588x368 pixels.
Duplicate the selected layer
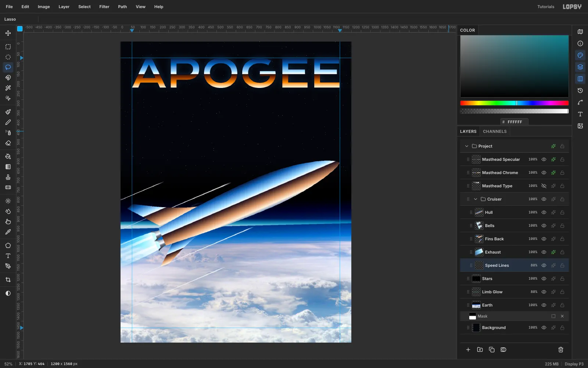[x=492, y=350]
